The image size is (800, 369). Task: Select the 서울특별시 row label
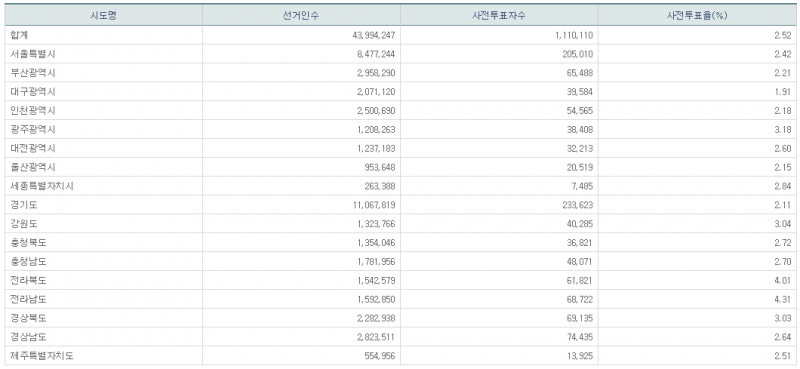(33, 54)
